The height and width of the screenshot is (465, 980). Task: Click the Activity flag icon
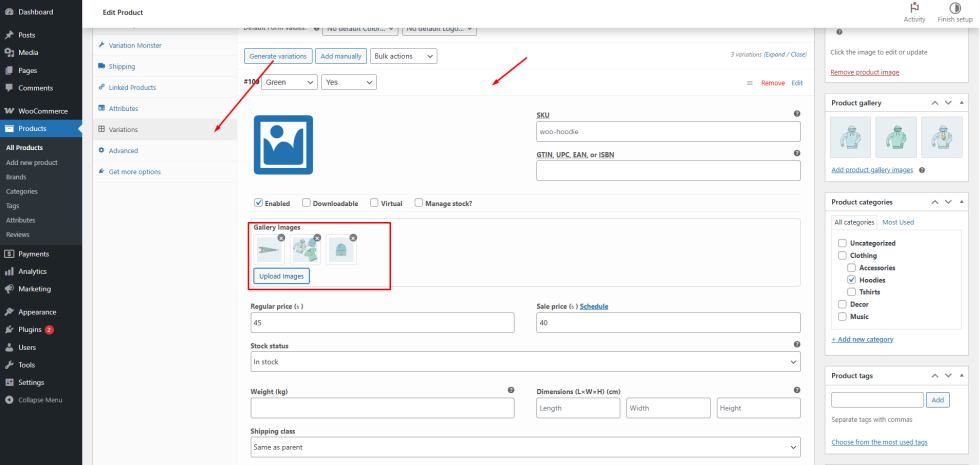click(x=914, y=8)
